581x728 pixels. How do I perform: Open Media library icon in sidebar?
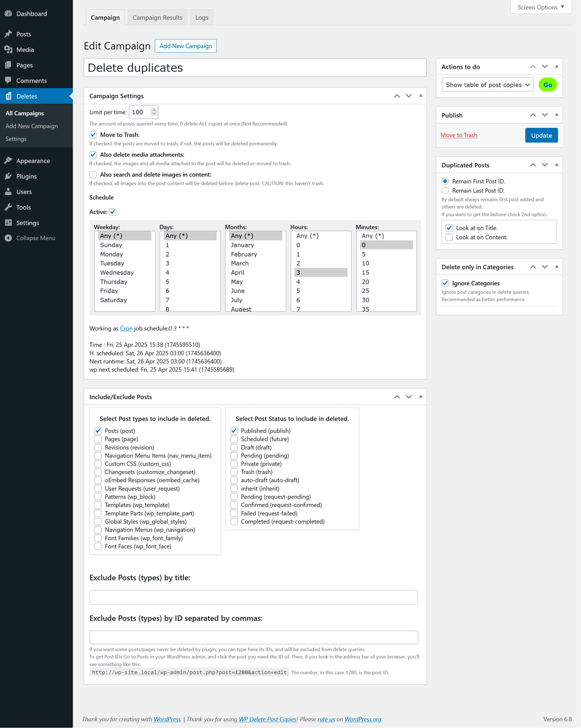coord(8,49)
